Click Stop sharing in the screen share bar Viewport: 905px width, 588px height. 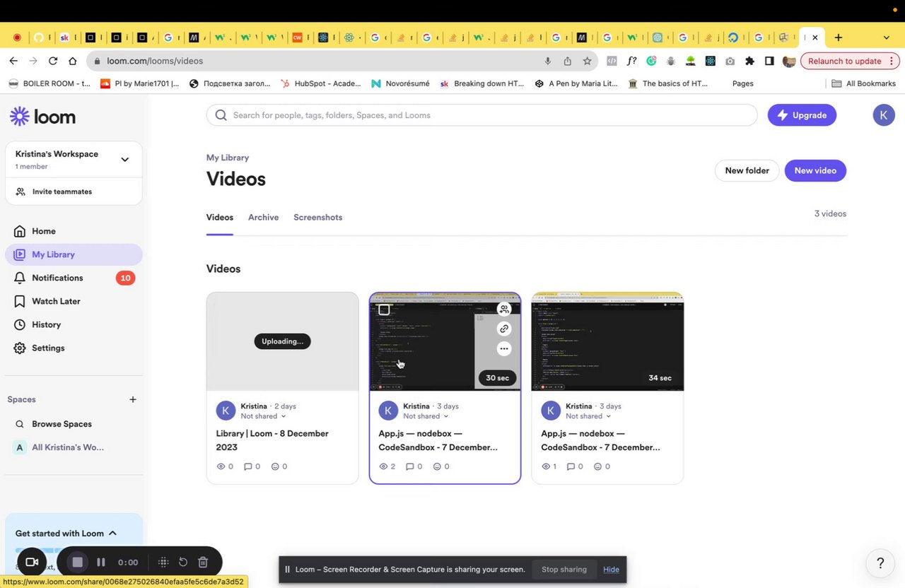(x=564, y=570)
